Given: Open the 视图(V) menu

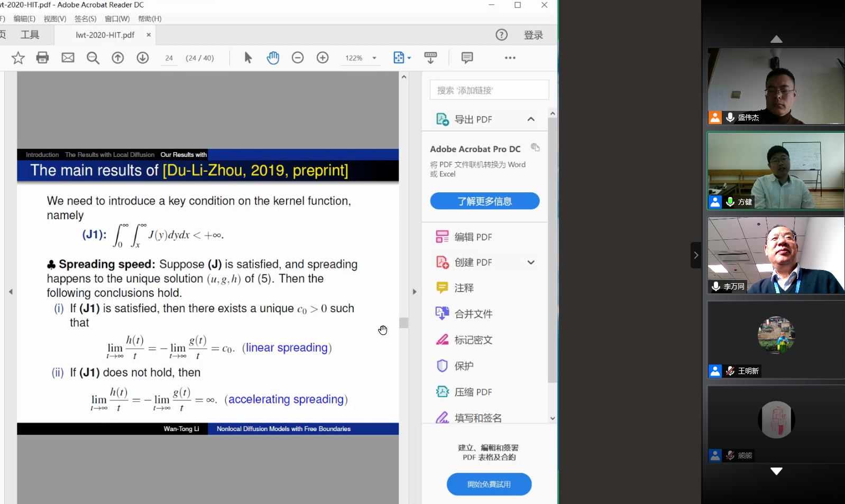Looking at the screenshot, I should coord(55,19).
